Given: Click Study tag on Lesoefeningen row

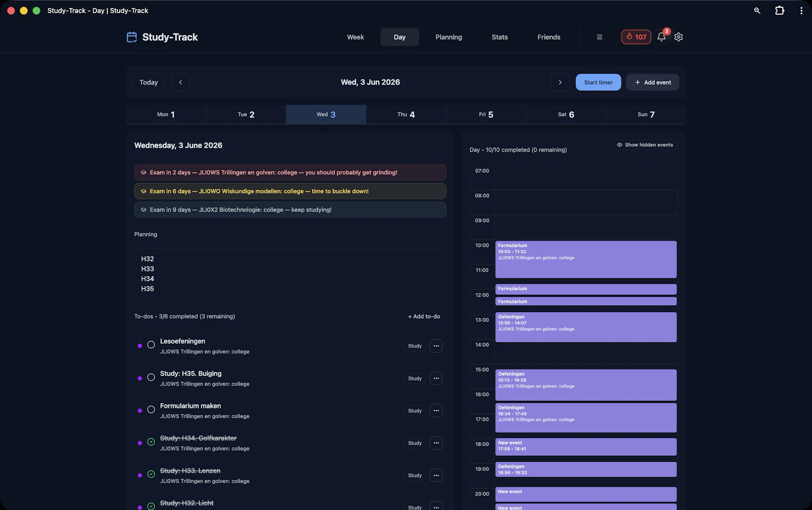Looking at the screenshot, I should point(415,346).
